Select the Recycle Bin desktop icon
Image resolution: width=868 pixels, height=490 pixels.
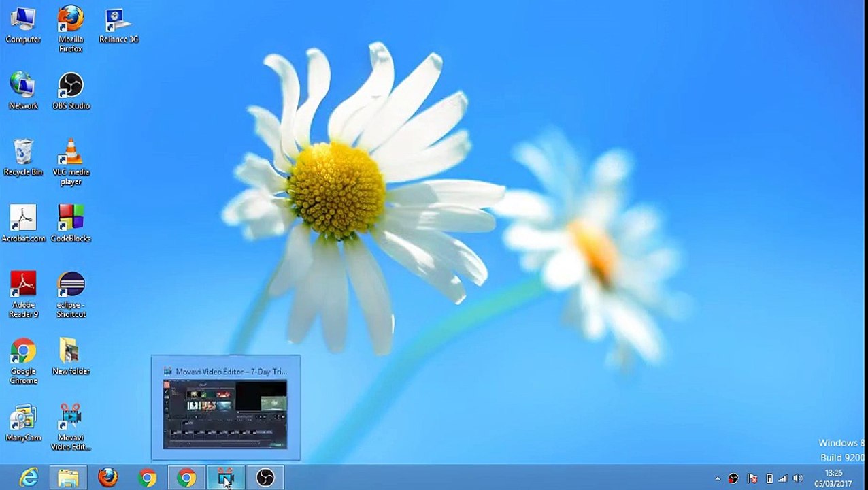23,158
